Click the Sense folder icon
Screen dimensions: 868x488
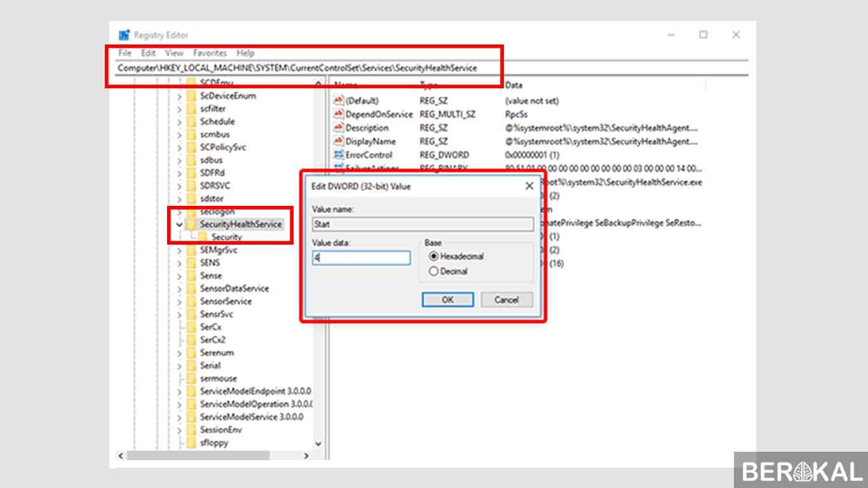pyautogui.click(x=191, y=276)
